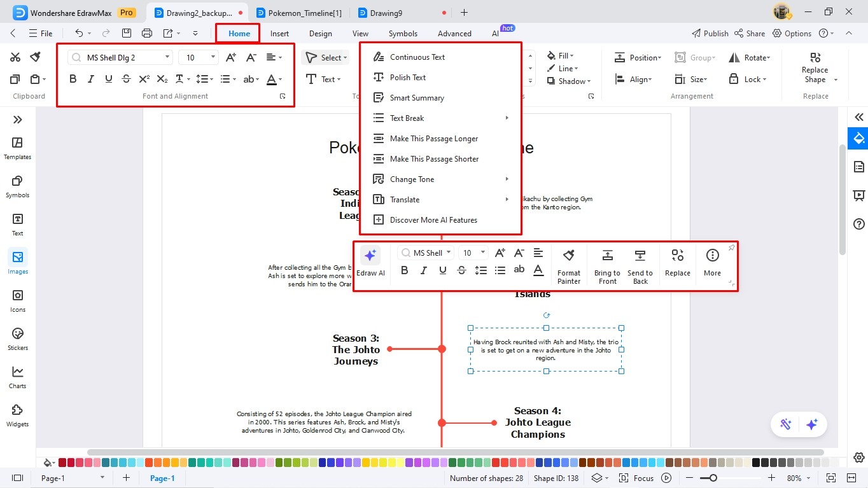
Task: Click the Print icon in top toolbar
Action: (147, 33)
